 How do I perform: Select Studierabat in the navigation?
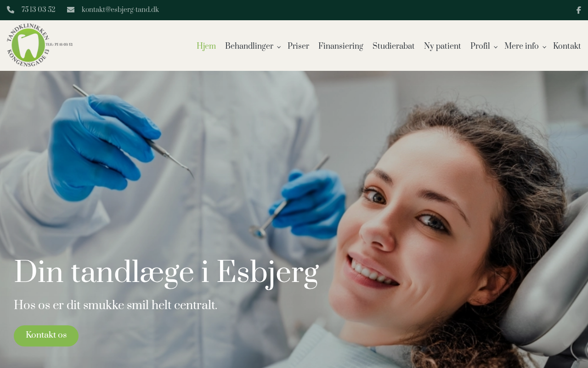pos(394,46)
